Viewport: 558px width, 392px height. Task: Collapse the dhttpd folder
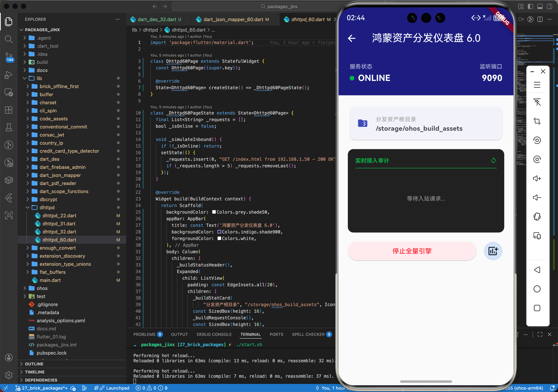pyautogui.click(x=27, y=208)
